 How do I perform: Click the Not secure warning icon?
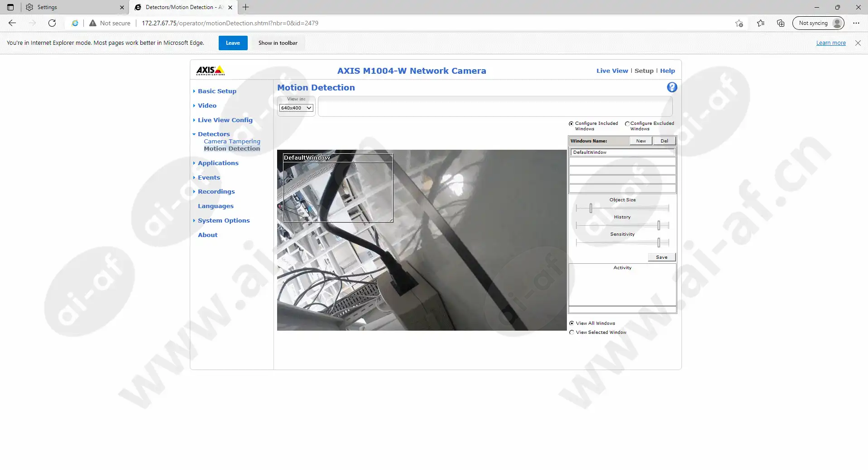click(93, 23)
